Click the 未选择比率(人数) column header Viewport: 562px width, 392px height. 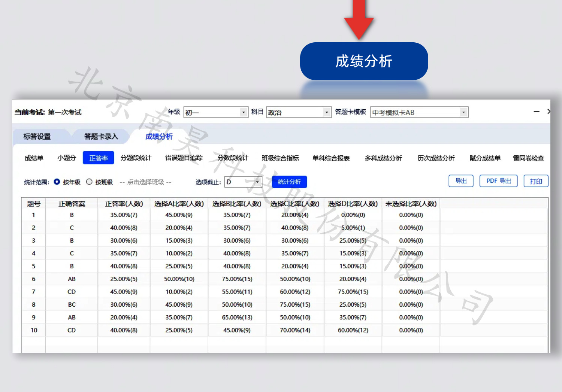point(411,204)
